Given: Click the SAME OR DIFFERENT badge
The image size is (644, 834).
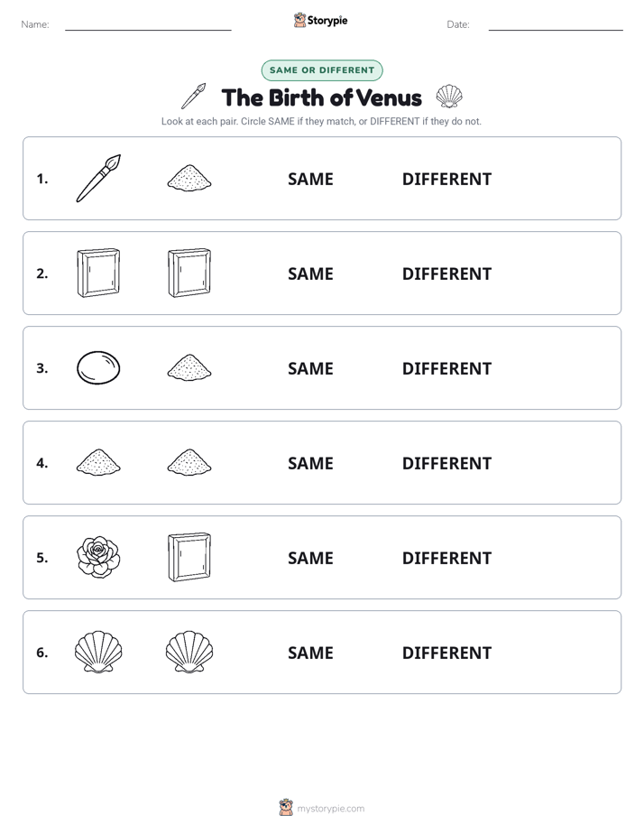Looking at the screenshot, I should (322, 70).
